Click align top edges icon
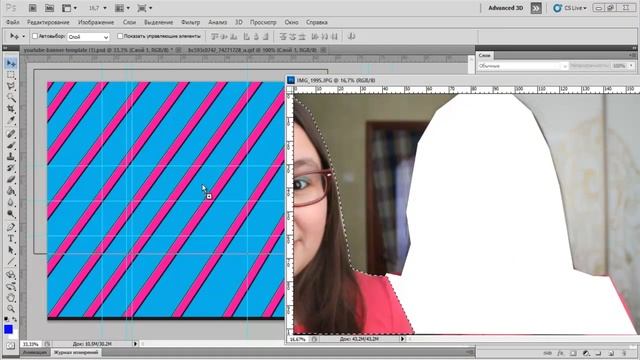The height and width of the screenshot is (360, 640). pyautogui.click(x=214, y=36)
